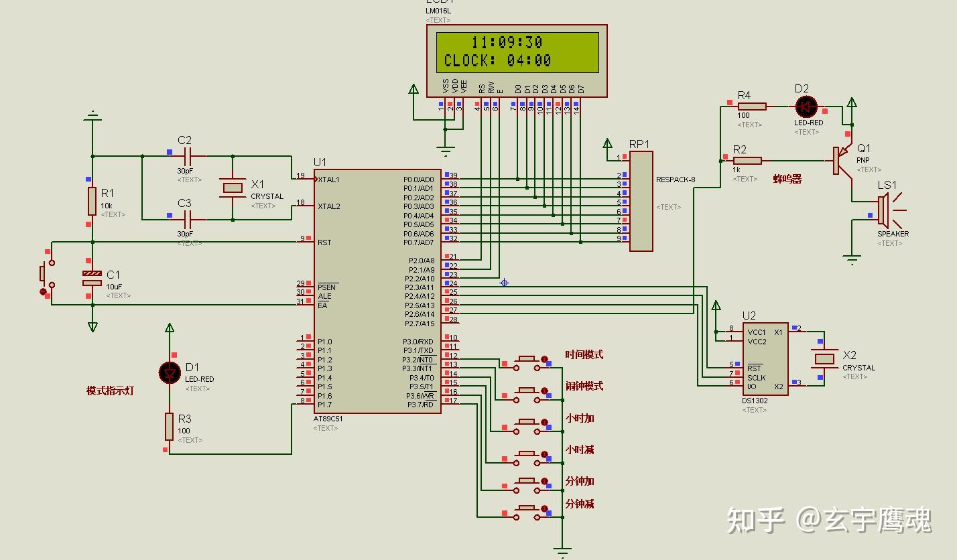
Task: Click the RESPACK-8 label
Action: coord(676,180)
